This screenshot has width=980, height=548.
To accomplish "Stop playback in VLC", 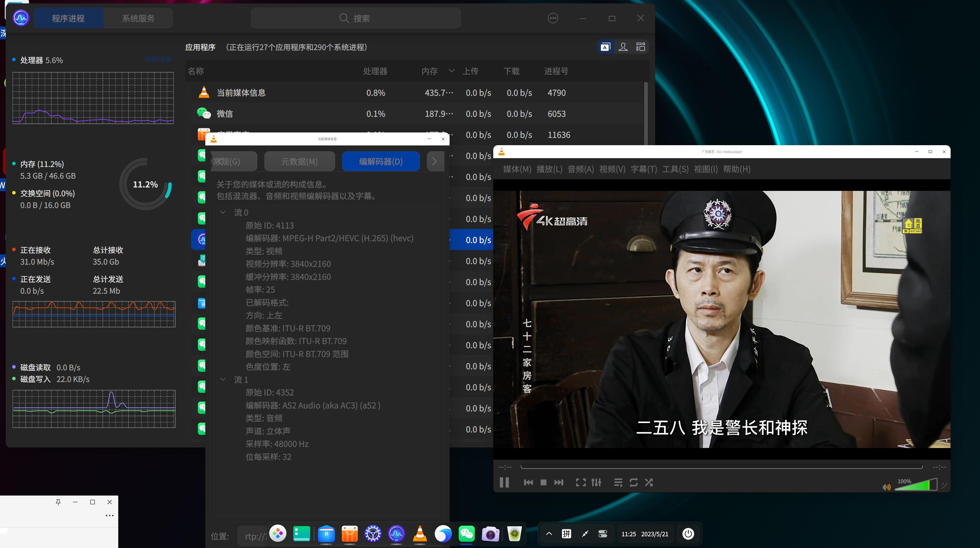I will [543, 482].
